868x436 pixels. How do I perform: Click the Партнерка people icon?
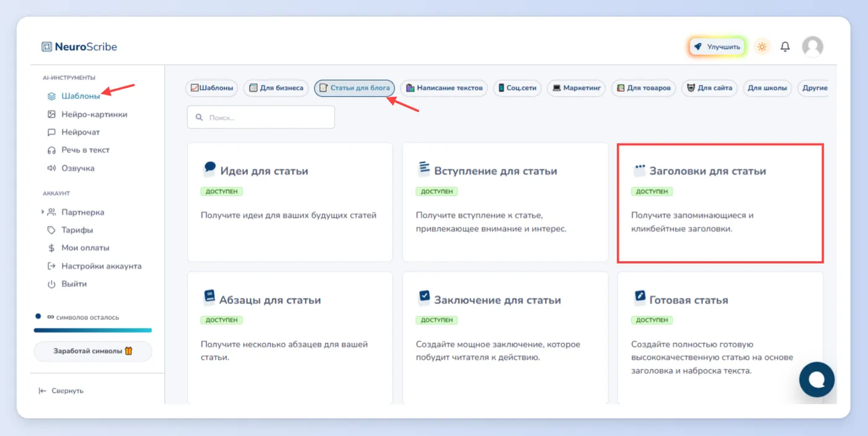click(x=52, y=212)
